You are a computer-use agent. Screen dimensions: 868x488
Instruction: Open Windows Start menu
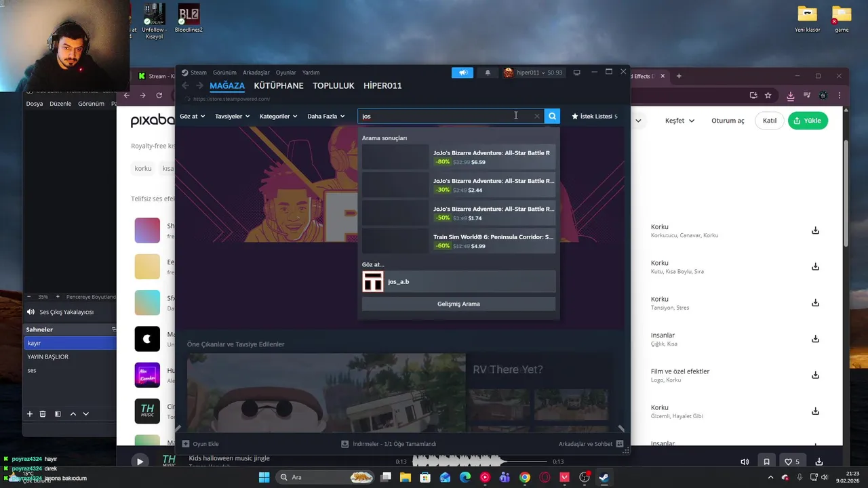(x=264, y=477)
